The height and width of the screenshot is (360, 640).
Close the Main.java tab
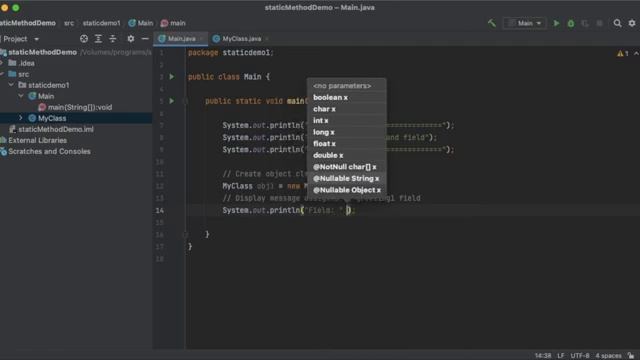tap(201, 39)
